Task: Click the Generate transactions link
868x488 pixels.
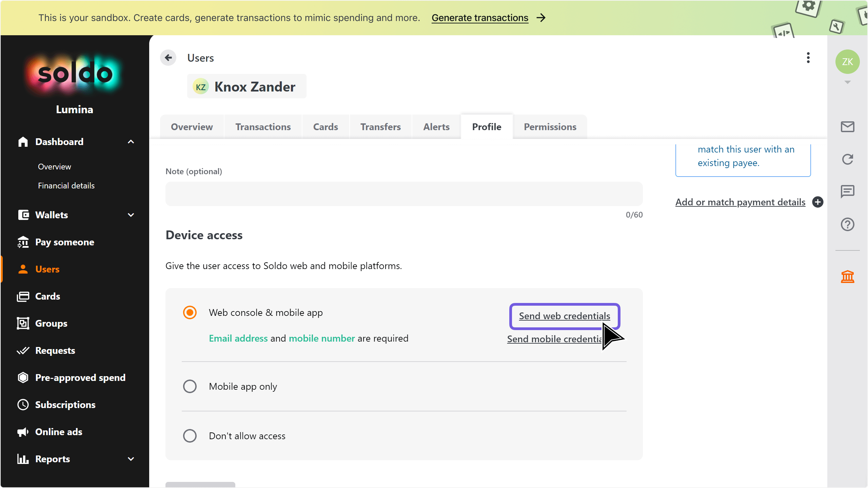Action: (x=480, y=18)
